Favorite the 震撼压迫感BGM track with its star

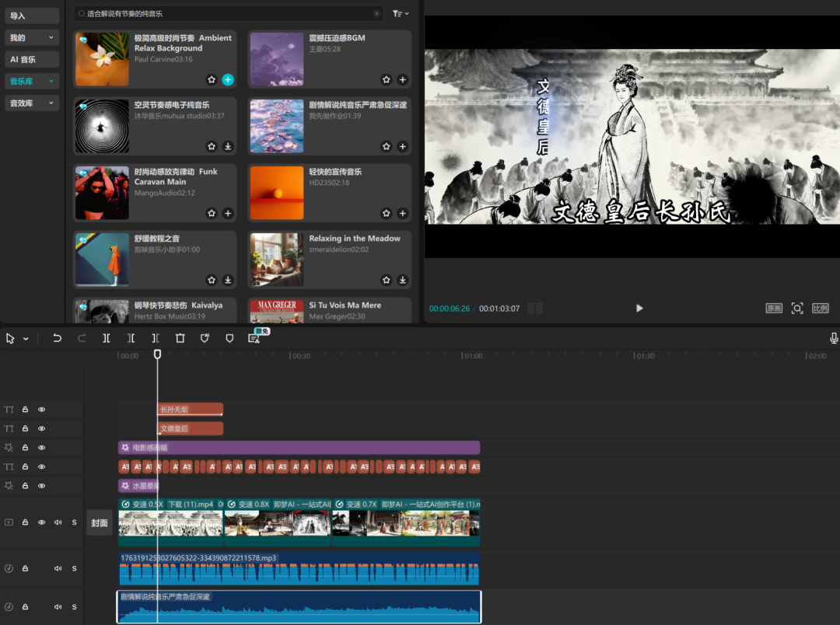point(387,79)
